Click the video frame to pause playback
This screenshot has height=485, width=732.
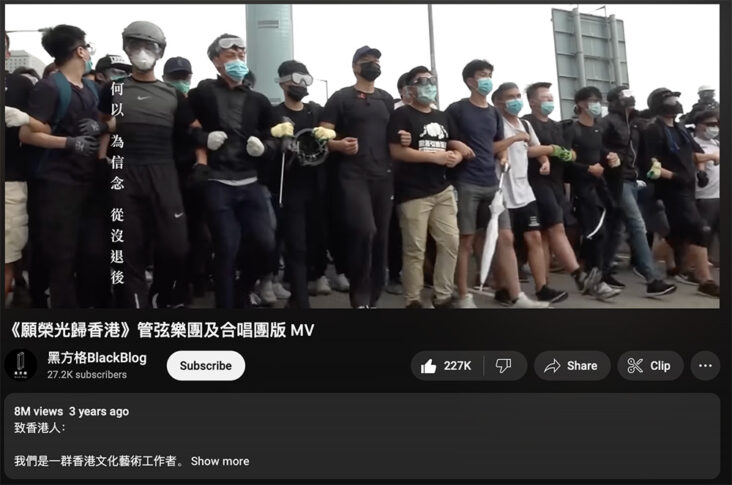coord(362,156)
